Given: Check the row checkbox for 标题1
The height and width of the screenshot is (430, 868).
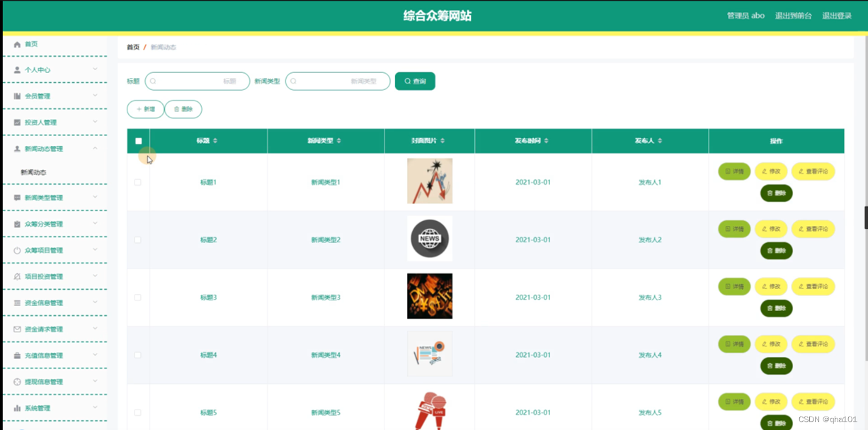Looking at the screenshot, I should (138, 181).
